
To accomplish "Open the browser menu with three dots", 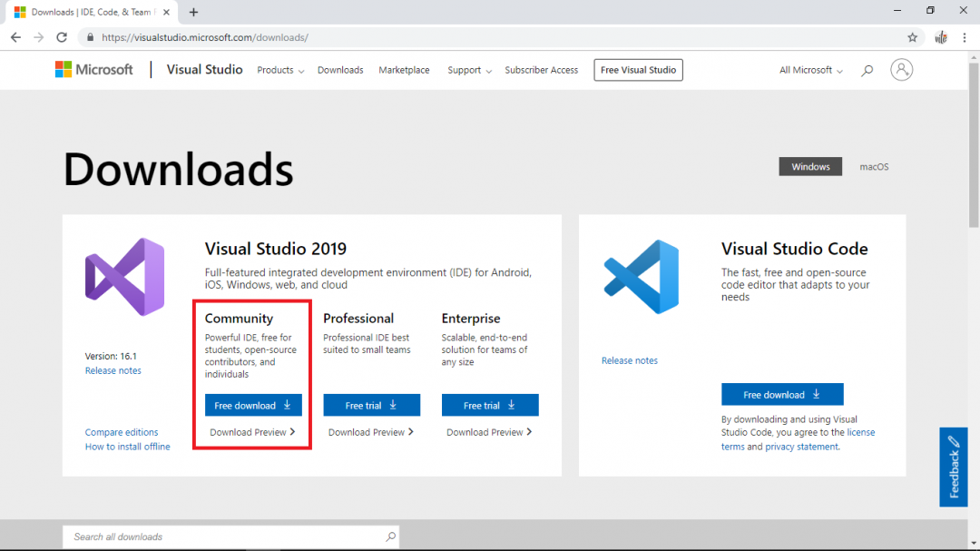I will 965,37.
